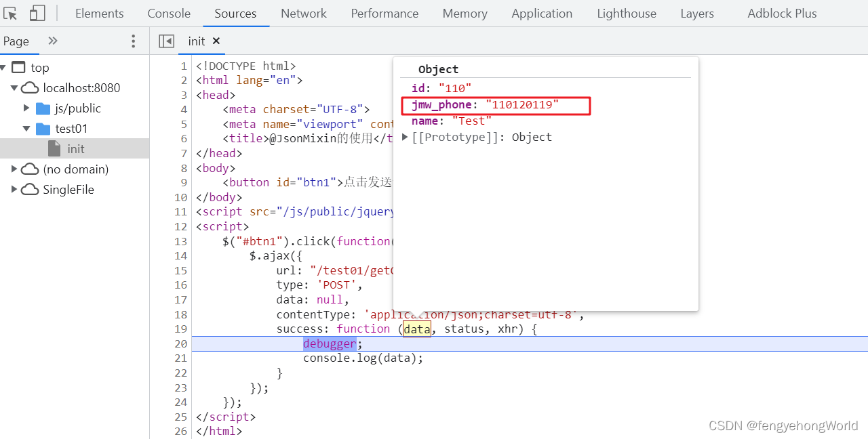Switch to the Network panel
The height and width of the screenshot is (439, 868).
303,13
